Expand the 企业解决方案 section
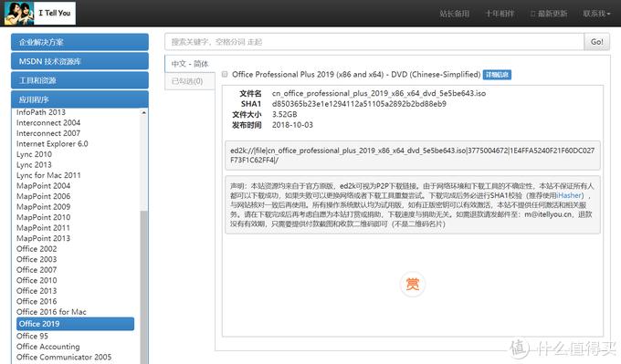 pos(79,42)
